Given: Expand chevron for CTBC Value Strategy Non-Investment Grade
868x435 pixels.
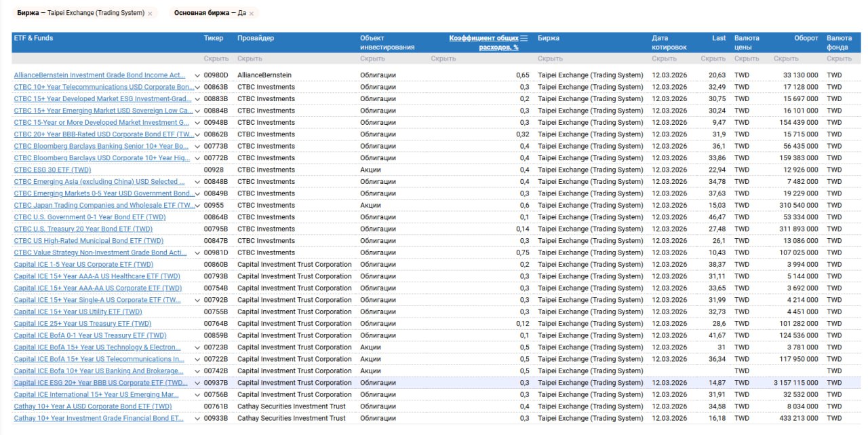Looking at the screenshot, I should point(197,252).
